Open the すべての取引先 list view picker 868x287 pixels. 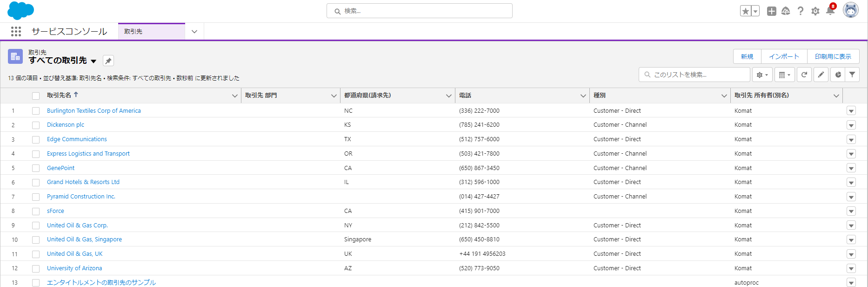(x=93, y=61)
